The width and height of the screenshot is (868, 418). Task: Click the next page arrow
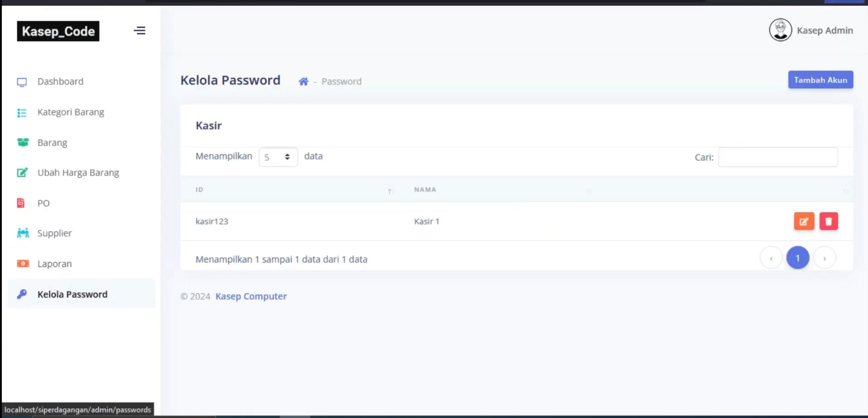[824, 258]
